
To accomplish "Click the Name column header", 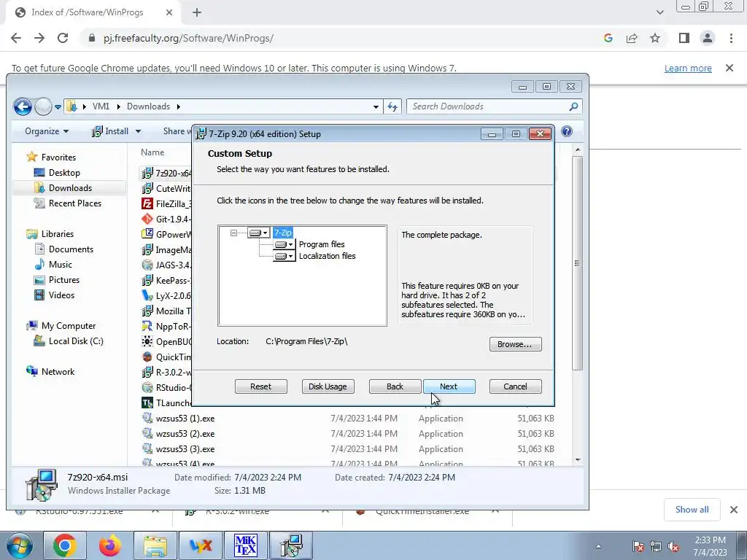I will coord(152,152).
